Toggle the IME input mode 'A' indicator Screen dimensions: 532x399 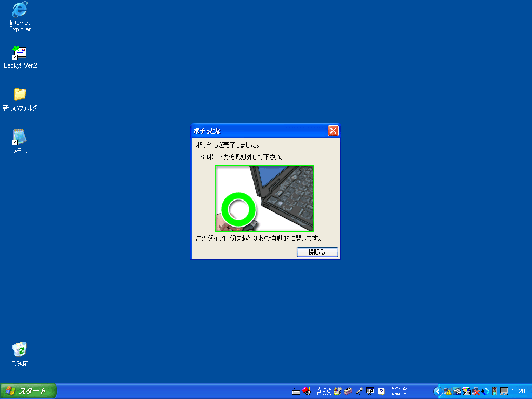click(320, 391)
